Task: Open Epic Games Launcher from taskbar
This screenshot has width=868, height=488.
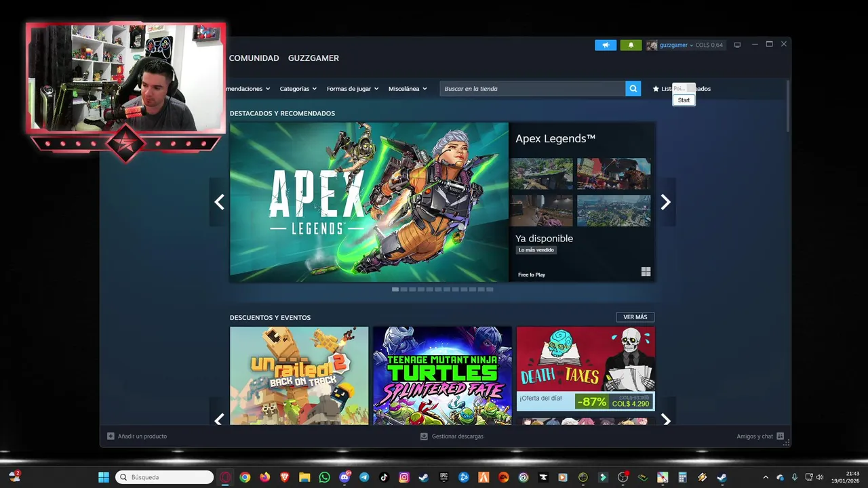Action: pyautogui.click(x=443, y=477)
